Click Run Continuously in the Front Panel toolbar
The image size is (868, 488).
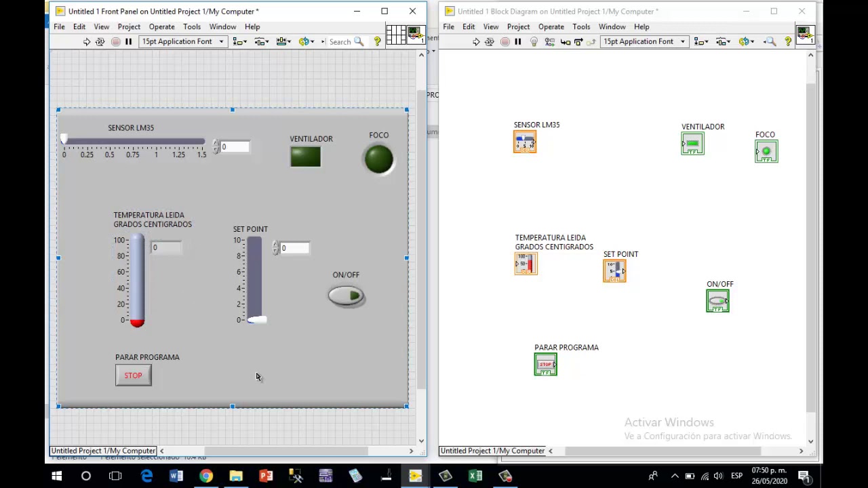click(100, 42)
